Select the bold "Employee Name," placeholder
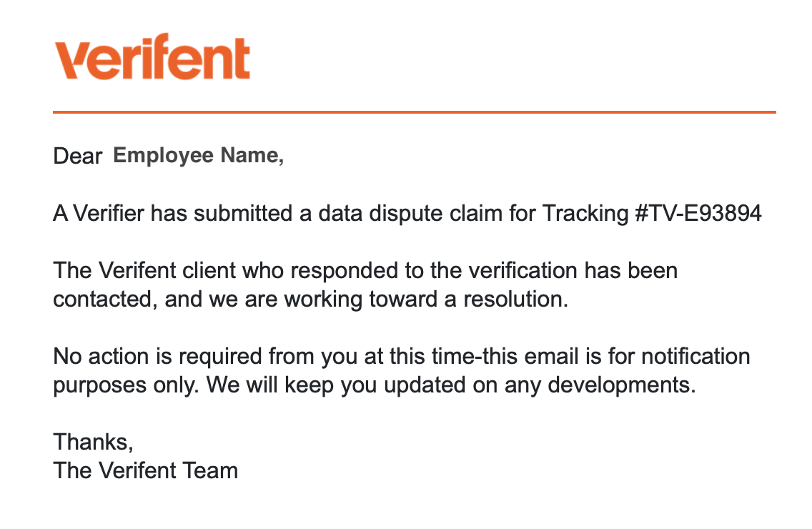Image resolution: width=812 pixels, height=529 pixels. [x=199, y=156]
